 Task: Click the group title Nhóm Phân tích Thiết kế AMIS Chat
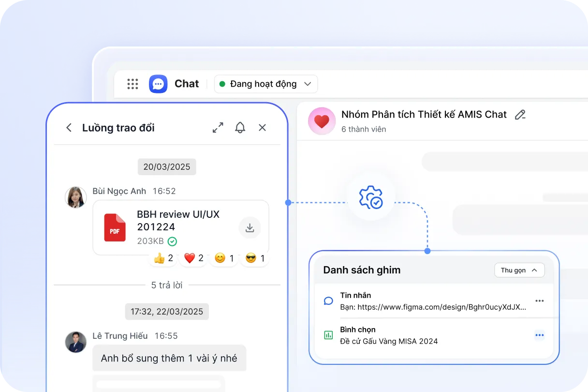(424, 115)
